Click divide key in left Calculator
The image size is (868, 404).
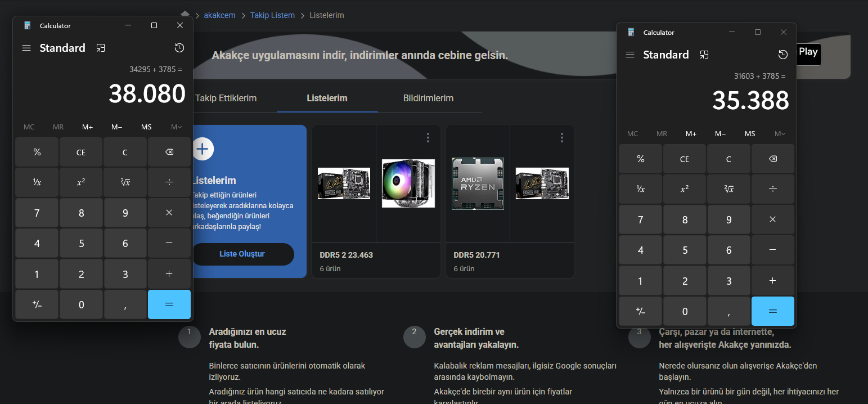(x=169, y=182)
